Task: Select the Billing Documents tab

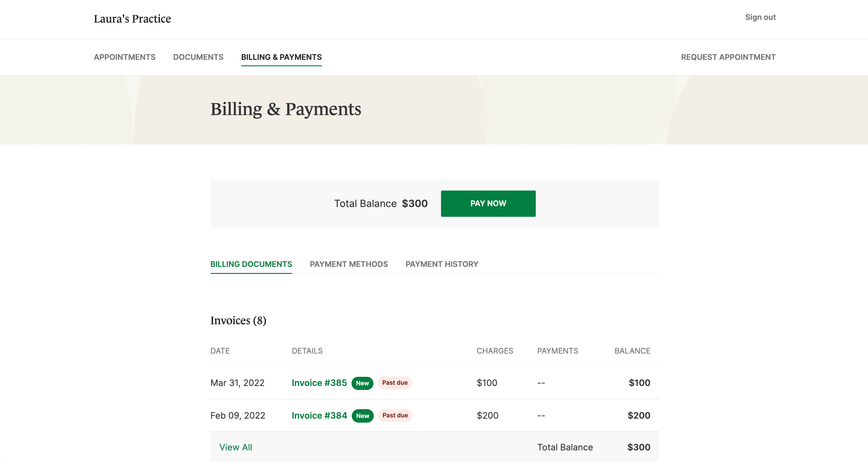Action: click(251, 264)
